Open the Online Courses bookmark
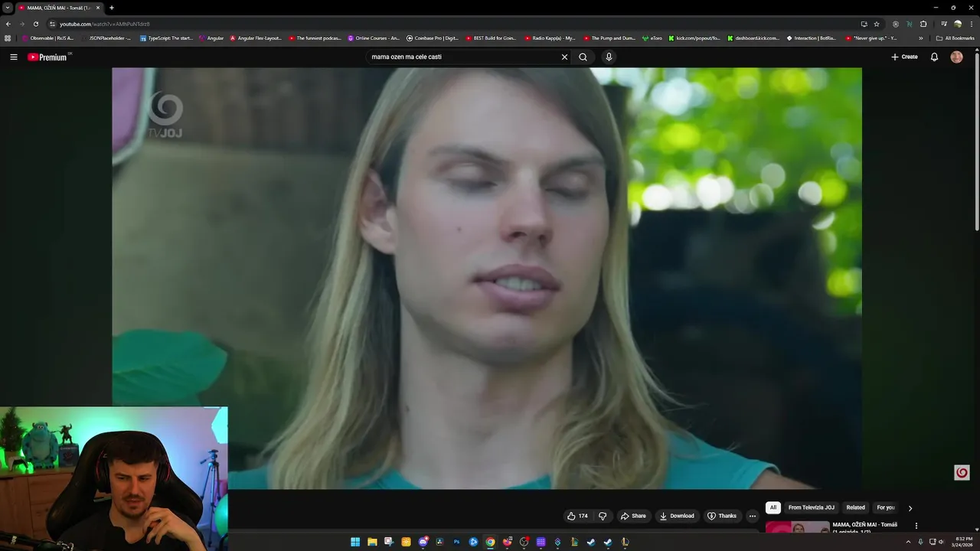The width and height of the screenshot is (980, 551). pyautogui.click(x=374, y=37)
